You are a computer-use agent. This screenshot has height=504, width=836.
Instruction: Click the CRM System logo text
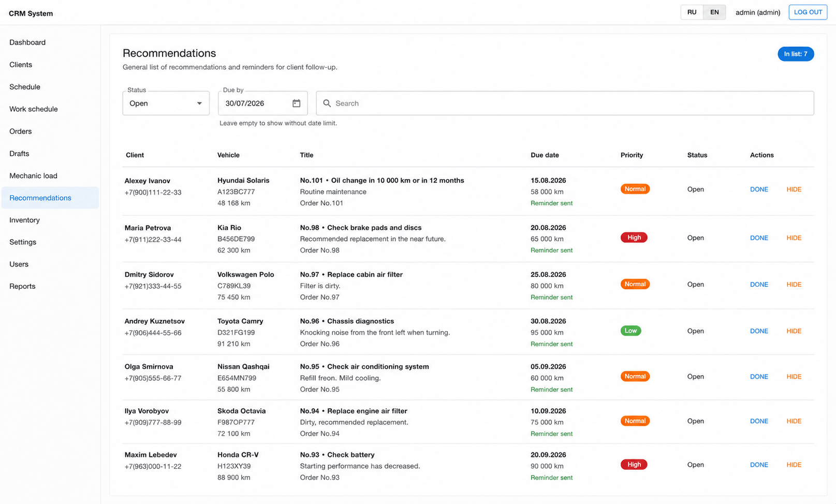click(x=31, y=13)
